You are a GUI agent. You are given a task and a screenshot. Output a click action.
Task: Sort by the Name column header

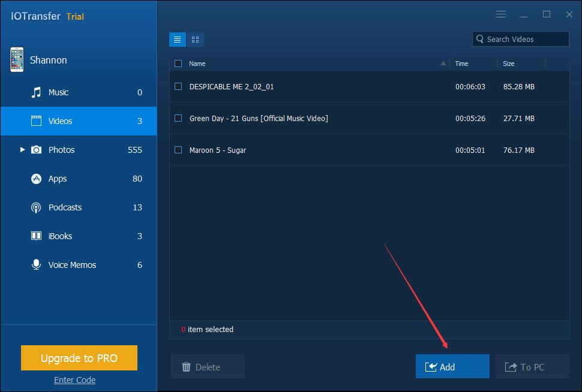tap(197, 64)
